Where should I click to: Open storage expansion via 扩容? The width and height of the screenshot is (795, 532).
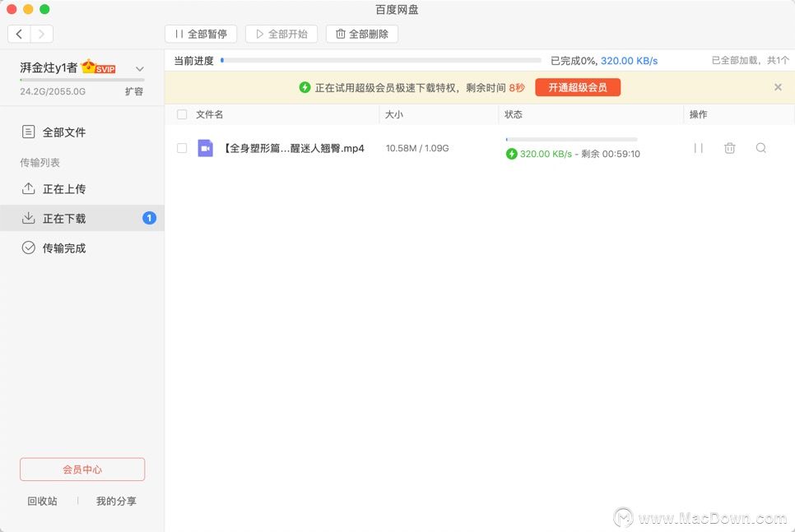coord(134,91)
